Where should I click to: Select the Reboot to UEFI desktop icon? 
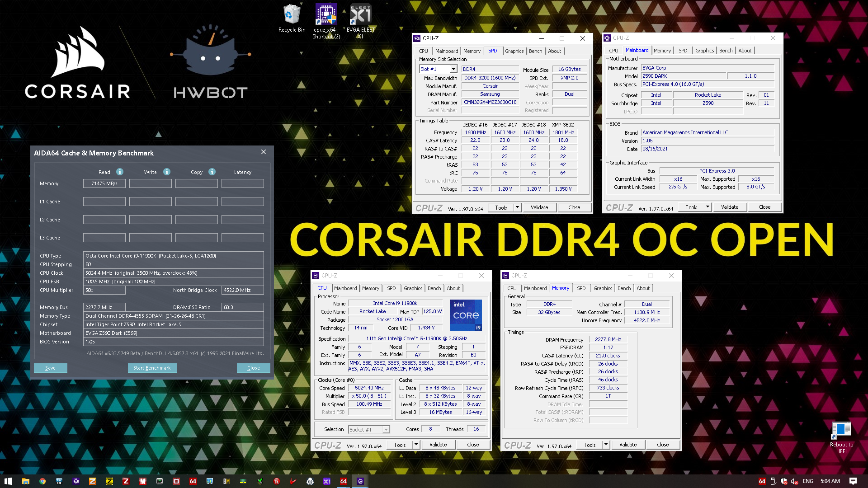pos(841,437)
